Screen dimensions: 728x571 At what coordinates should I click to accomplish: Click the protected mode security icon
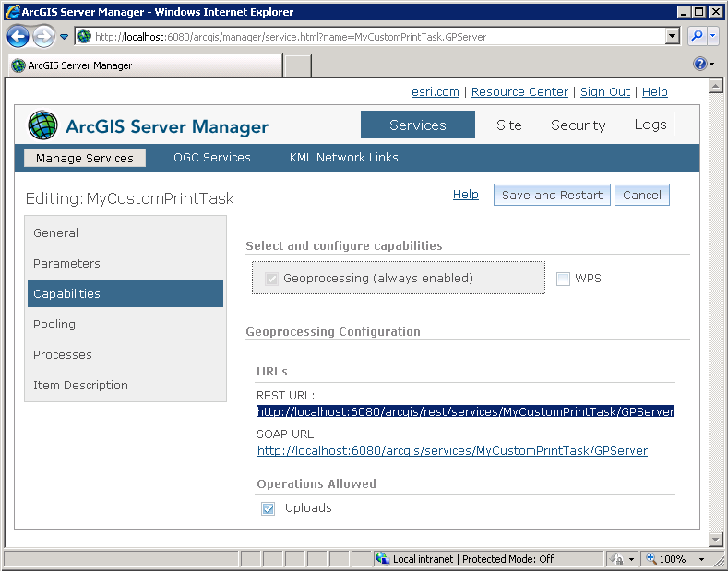pos(617,559)
